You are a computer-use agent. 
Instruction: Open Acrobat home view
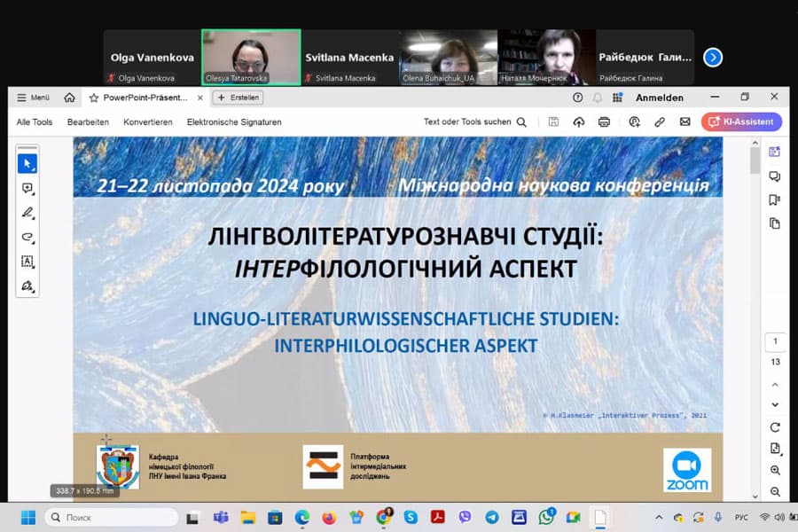[x=69, y=98]
